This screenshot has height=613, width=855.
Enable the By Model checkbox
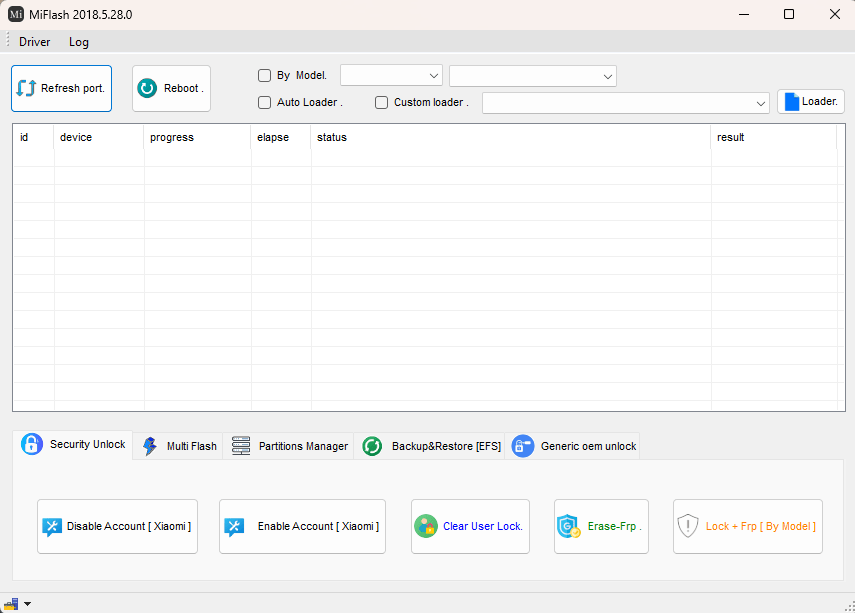[265, 76]
